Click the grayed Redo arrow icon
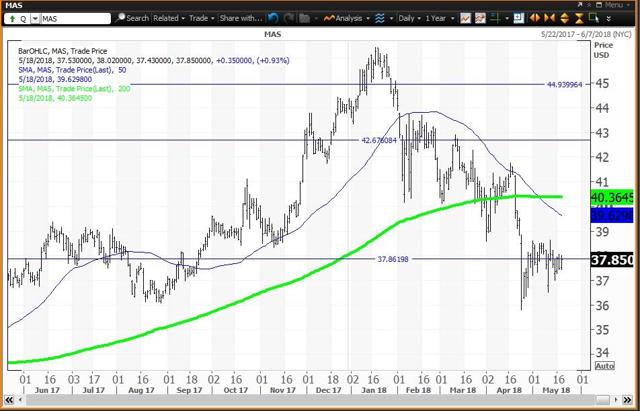This screenshot has width=640, height=411. (x=289, y=18)
